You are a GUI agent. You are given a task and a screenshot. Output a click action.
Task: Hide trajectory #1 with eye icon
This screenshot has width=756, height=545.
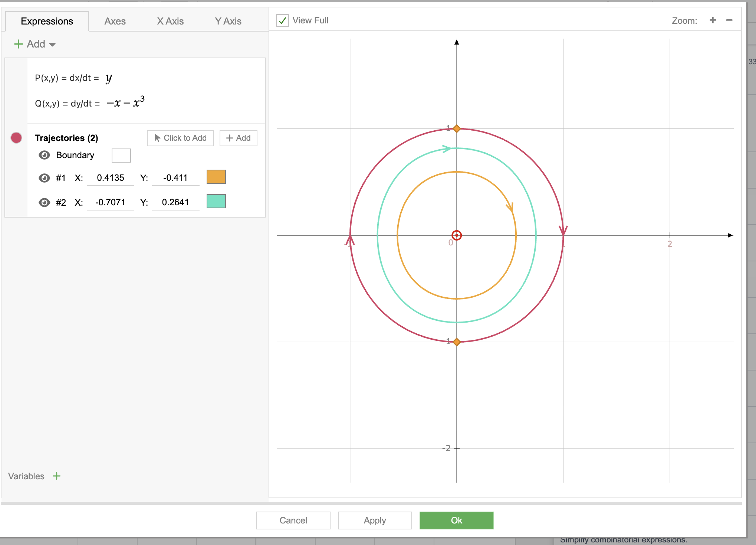(45, 178)
